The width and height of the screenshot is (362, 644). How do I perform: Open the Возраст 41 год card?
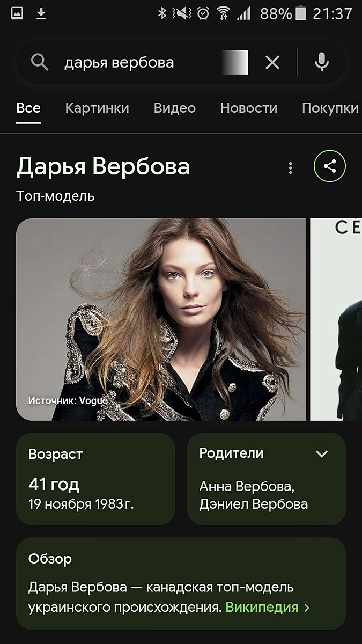[95, 479]
